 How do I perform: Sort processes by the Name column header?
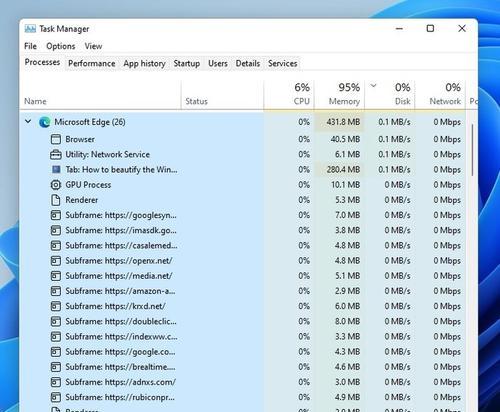pos(100,95)
